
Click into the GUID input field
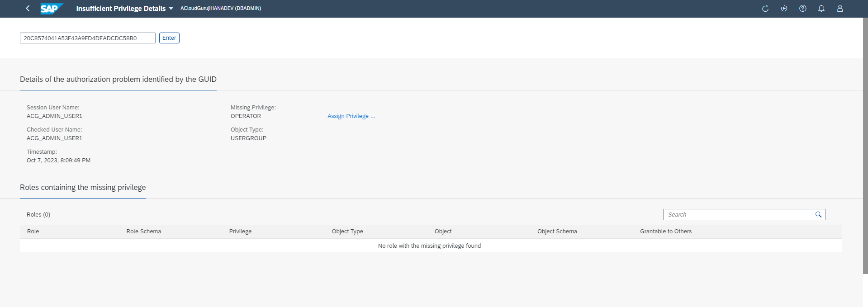(87, 38)
